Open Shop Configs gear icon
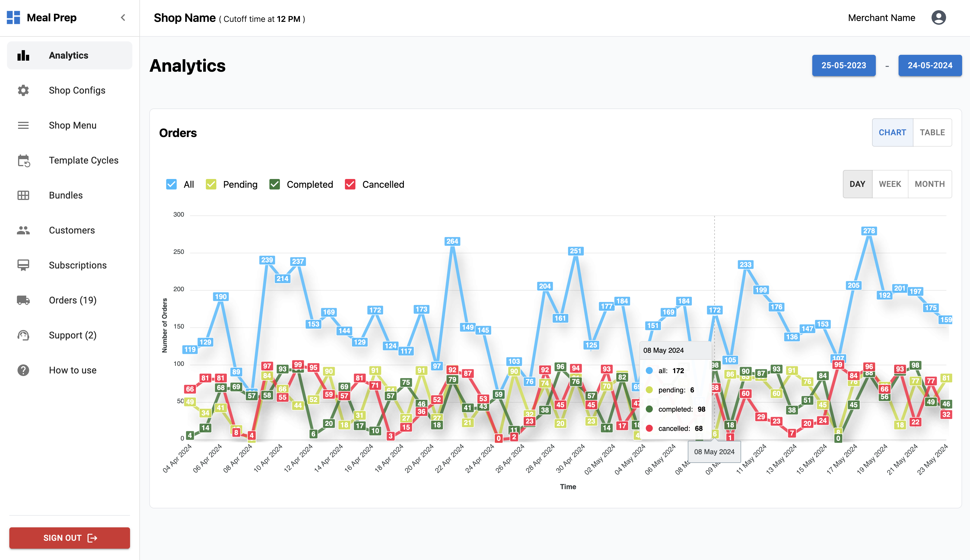The image size is (970, 560). (23, 90)
